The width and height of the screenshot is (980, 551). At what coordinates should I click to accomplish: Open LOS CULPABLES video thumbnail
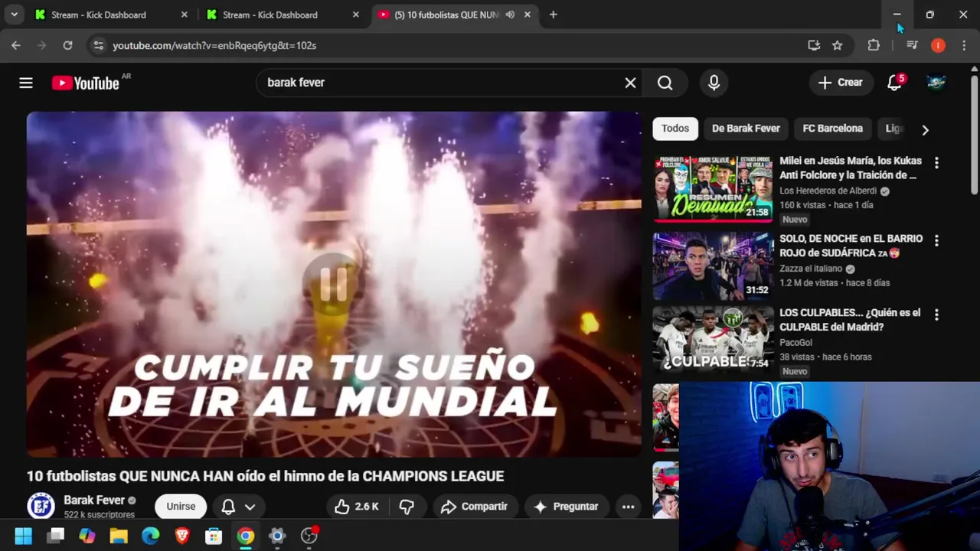click(713, 340)
